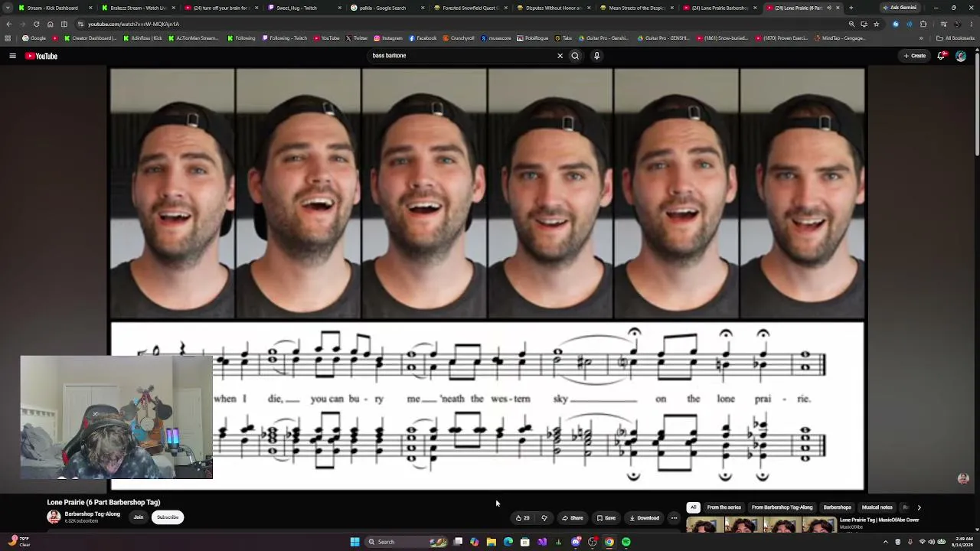This screenshot has height=551, width=980.
Task: Dislike the video with thumbs down
Action: coord(544,518)
